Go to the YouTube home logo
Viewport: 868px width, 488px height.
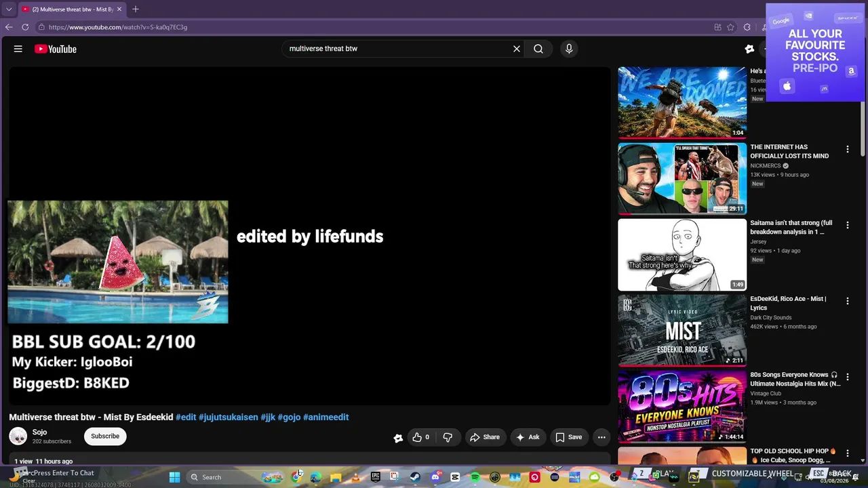(x=56, y=49)
